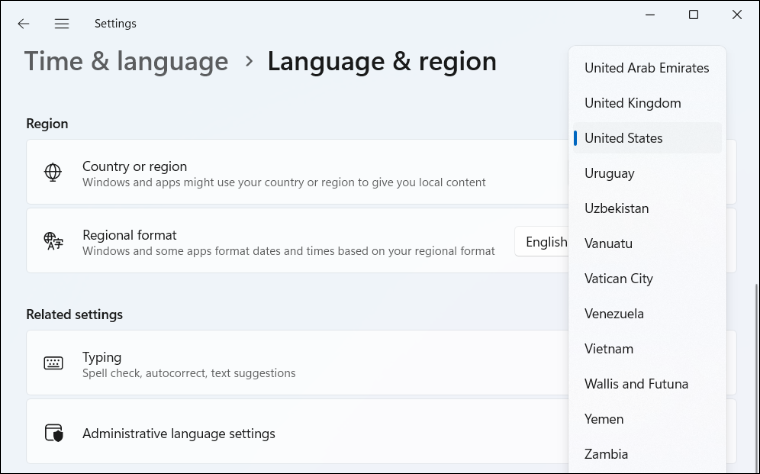Image resolution: width=760 pixels, height=474 pixels.
Task: Open the hamburger navigation menu
Action: coord(62,24)
